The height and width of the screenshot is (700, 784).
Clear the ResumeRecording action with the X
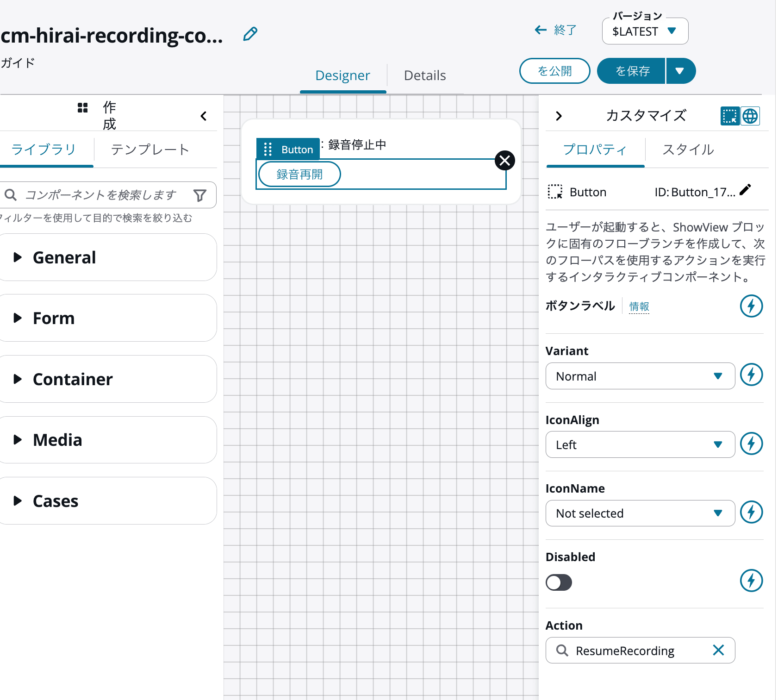pos(718,650)
